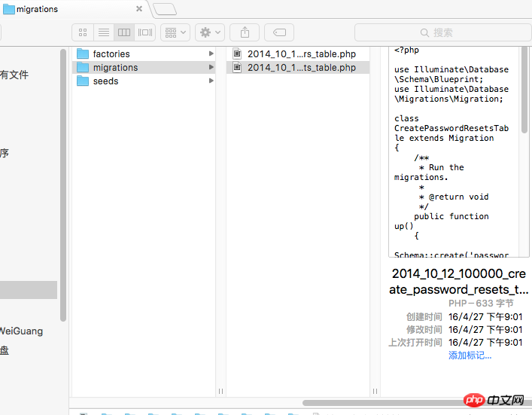Click in the 搜索 search field
The height and width of the screenshot is (415, 532).
point(442,32)
